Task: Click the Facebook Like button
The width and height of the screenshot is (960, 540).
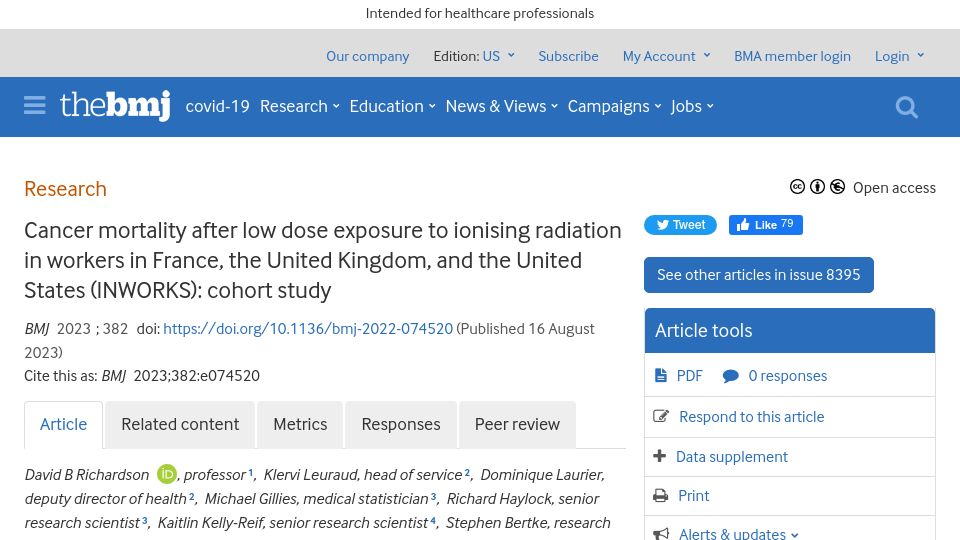Action: click(765, 225)
